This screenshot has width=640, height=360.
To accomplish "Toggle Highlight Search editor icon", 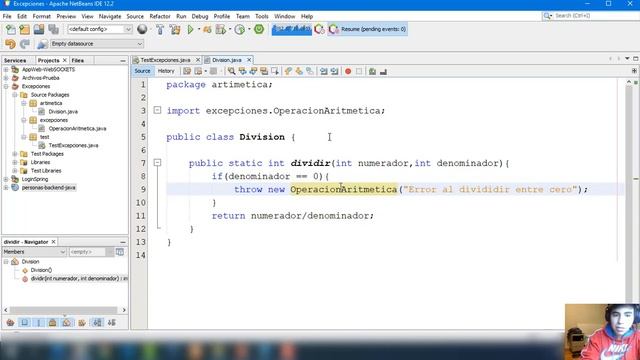I will (x=264, y=71).
